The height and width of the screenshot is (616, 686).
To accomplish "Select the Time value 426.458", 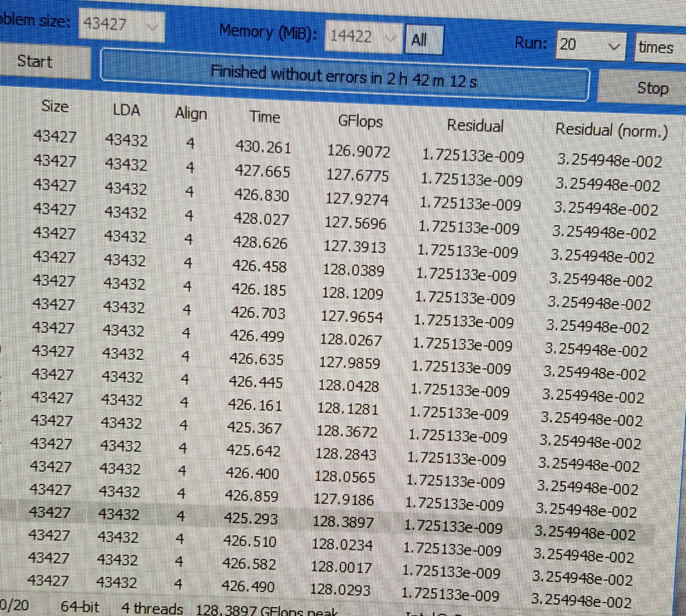I will (260, 266).
